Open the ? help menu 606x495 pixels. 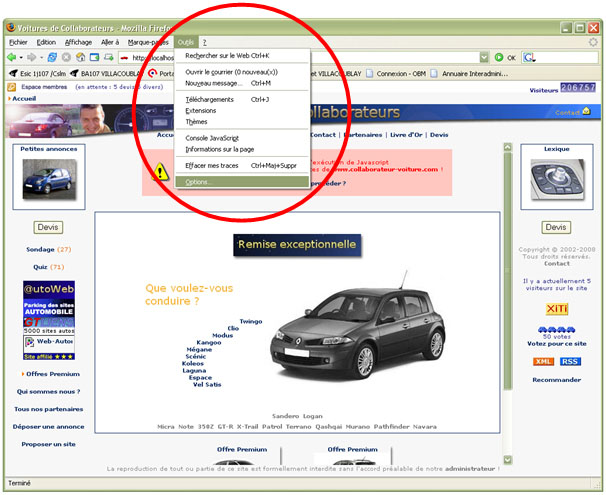pyautogui.click(x=204, y=42)
